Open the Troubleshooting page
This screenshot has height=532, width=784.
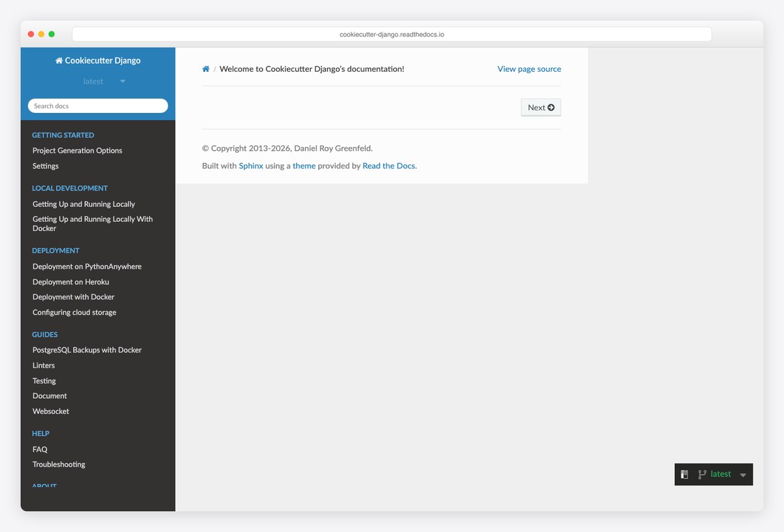tap(59, 465)
